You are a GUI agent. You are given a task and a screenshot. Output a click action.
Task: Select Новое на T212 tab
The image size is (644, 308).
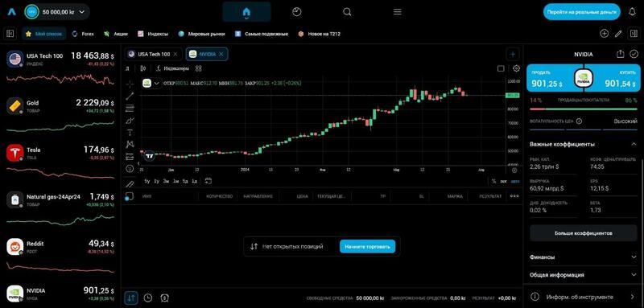click(320, 34)
